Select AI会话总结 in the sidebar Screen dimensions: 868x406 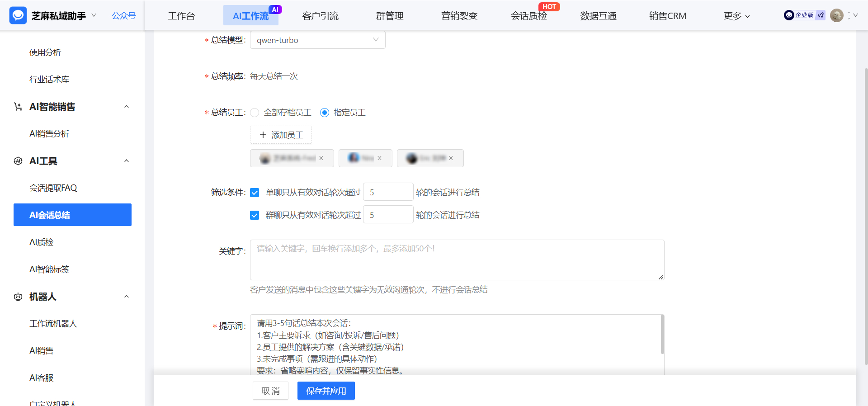[72, 215]
